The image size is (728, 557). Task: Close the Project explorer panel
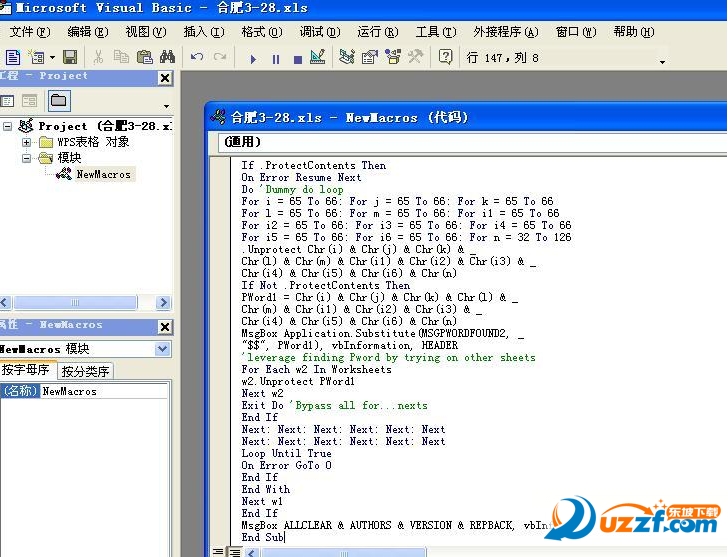[165, 78]
